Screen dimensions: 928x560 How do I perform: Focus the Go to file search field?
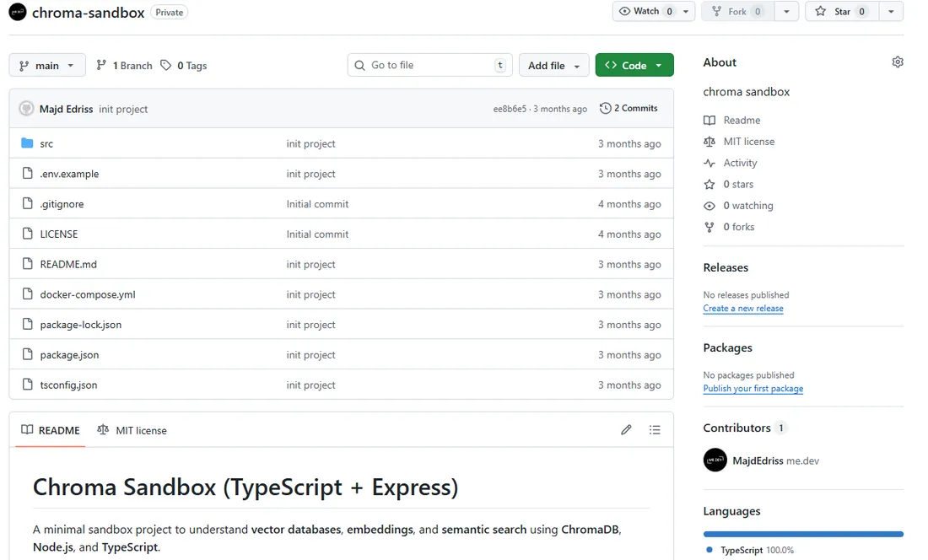click(x=429, y=65)
